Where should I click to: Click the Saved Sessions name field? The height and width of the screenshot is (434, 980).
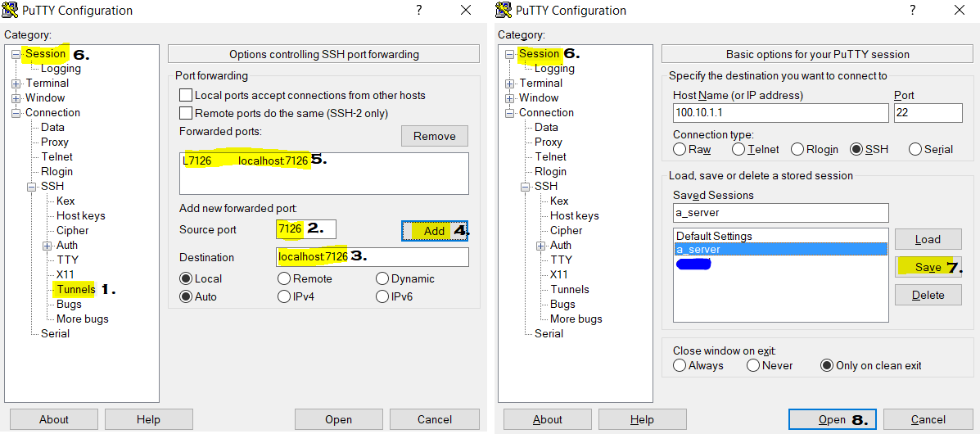pyautogui.click(x=780, y=213)
